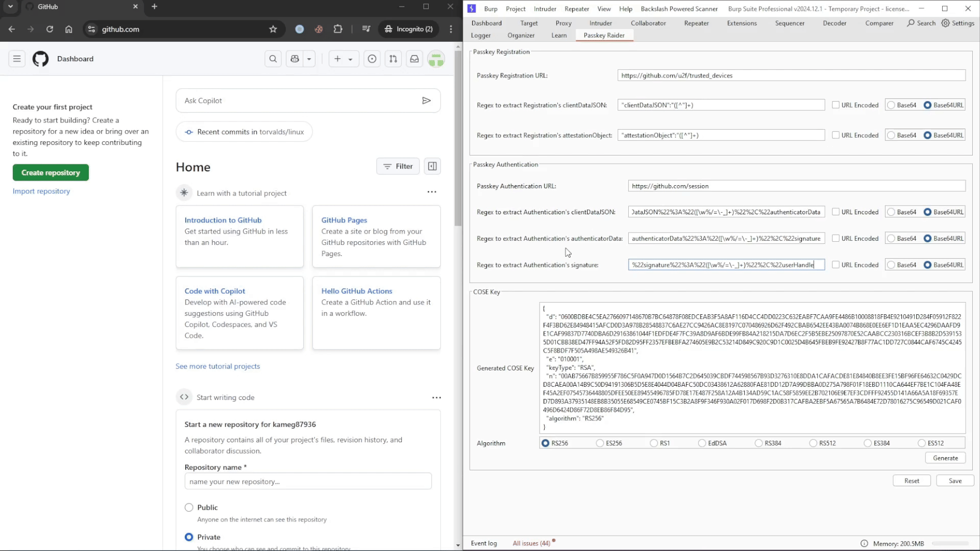Click the info icon next to Memory in Burp
The height and width of the screenshot is (551, 980).
click(x=864, y=543)
